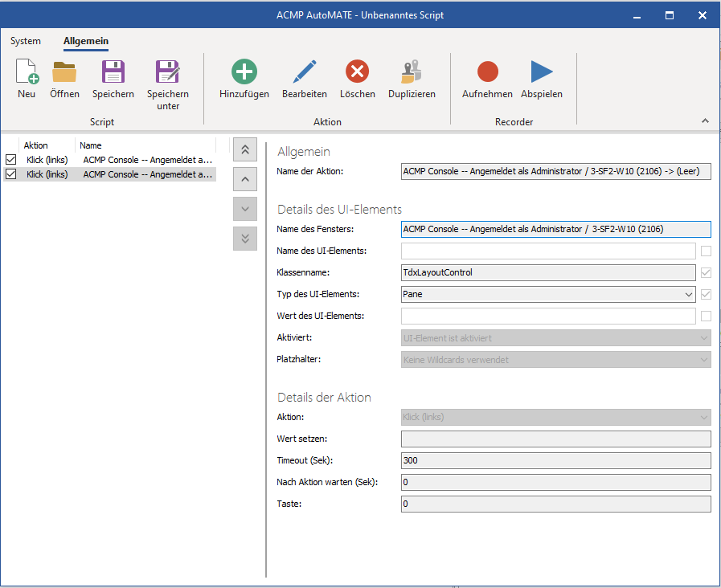Add a new action with Hinzufügen
The width and height of the screenshot is (721, 588).
pyautogui.click(x=243, y=78)
